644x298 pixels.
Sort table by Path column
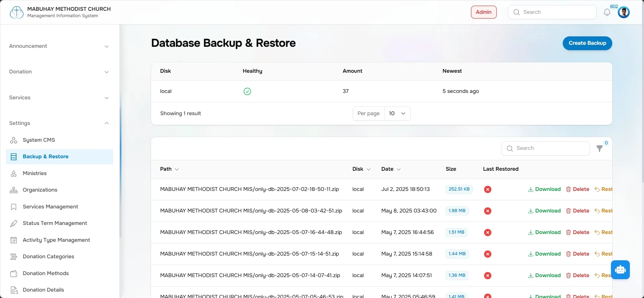pos(169,169)
